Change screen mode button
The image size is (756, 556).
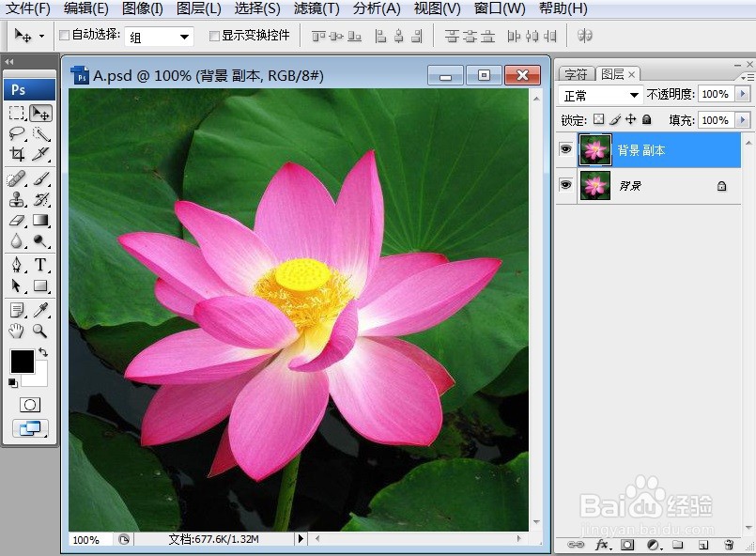(30, 428)
